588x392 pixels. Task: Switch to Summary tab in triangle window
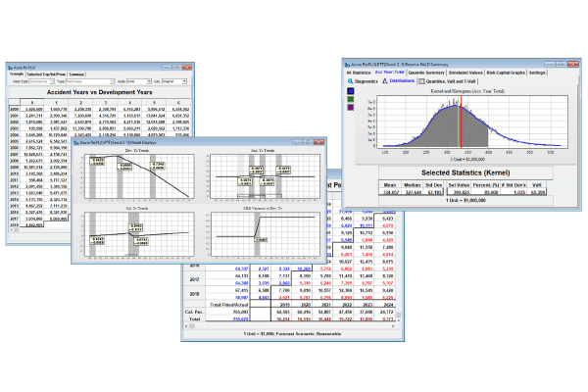pos(76,74)
